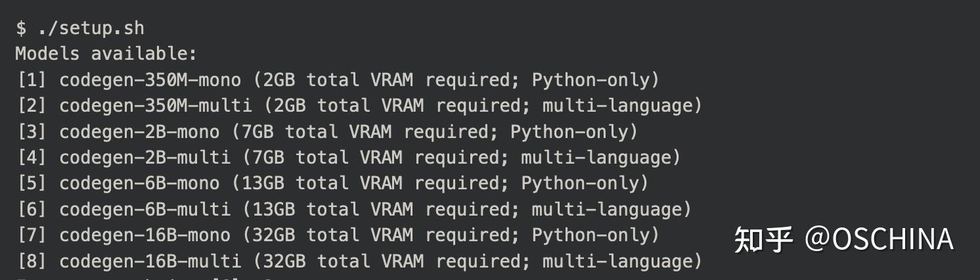980x280 pixels.
Task: Pick the codegen-2B-mono model name
Action: point(139,132)
